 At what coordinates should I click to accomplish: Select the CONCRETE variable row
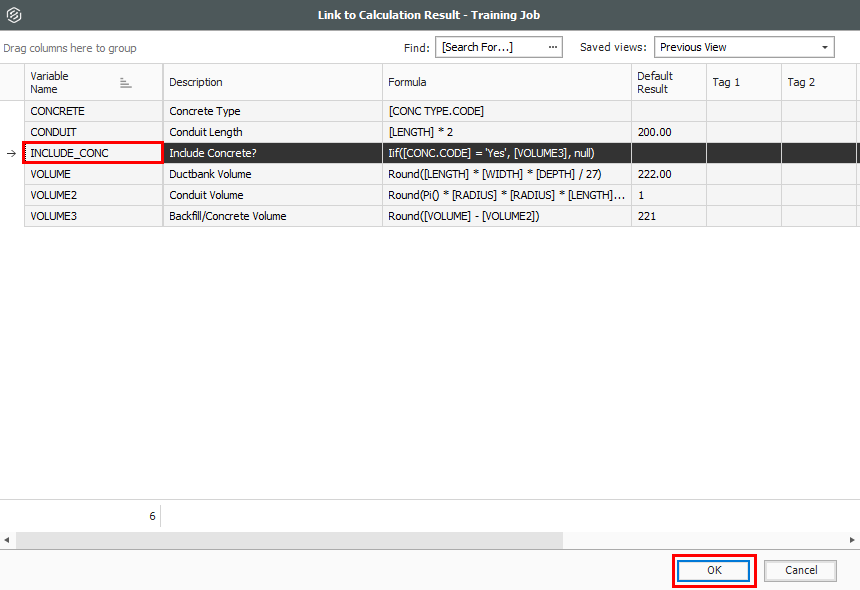tap(93, 111)
